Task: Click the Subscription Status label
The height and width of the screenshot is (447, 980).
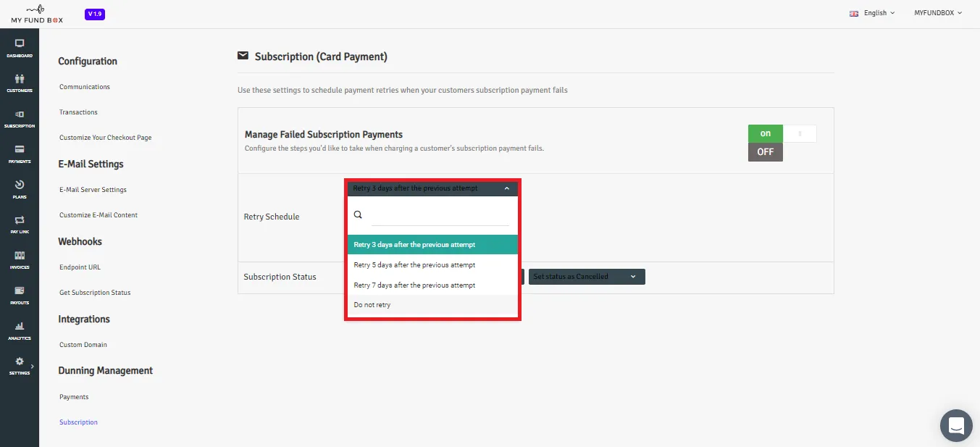Action: (280, 277)
